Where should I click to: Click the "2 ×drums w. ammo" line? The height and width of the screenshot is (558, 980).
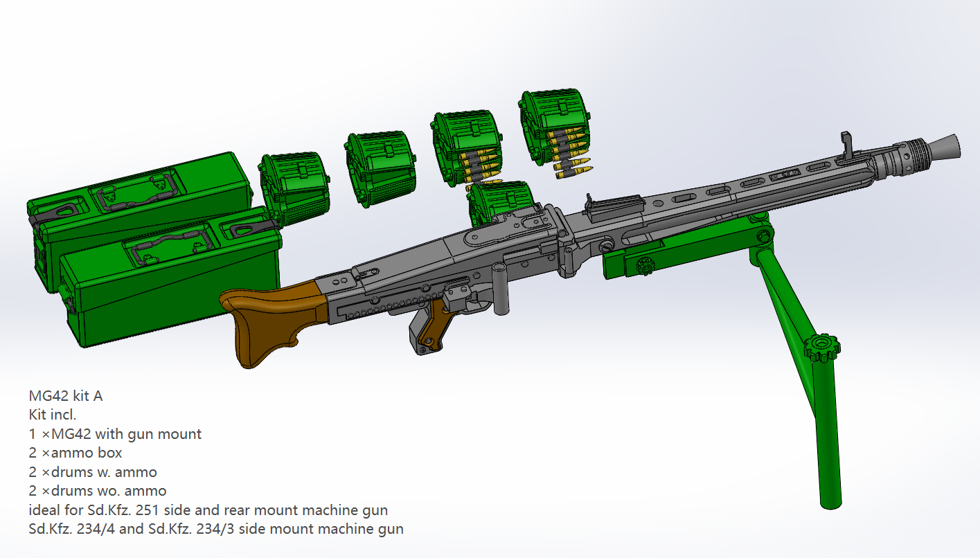point(93,472)
